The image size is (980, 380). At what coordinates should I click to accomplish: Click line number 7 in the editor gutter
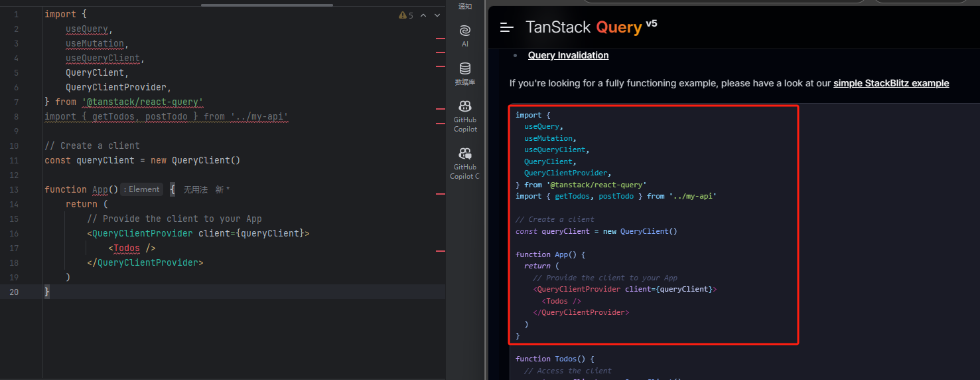click(16, 102)
